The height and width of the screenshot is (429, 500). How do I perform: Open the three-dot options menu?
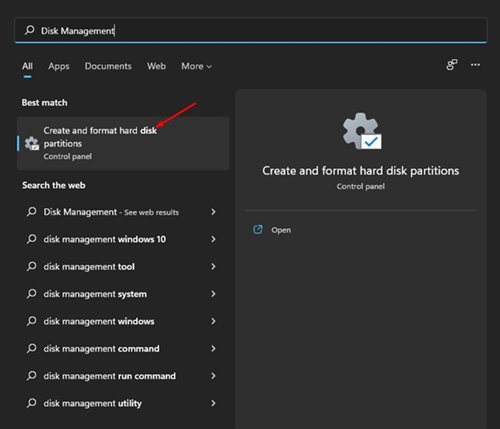point(475,65)
